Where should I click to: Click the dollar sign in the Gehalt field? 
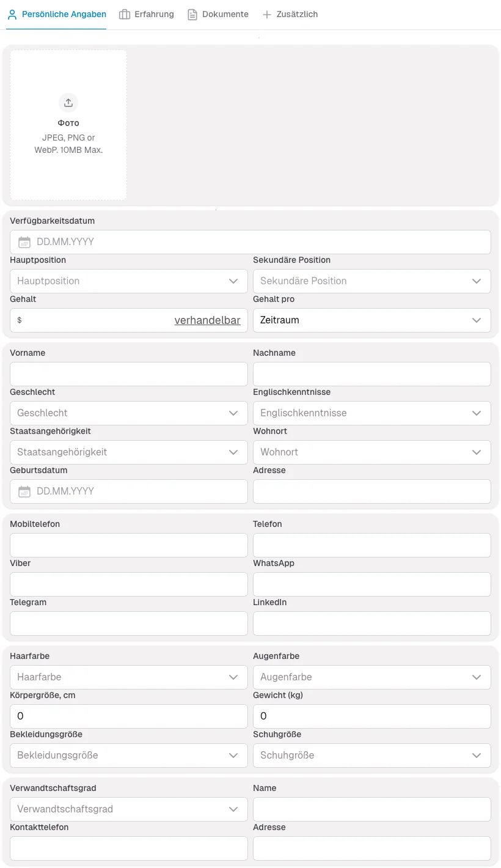click(19, 320)
